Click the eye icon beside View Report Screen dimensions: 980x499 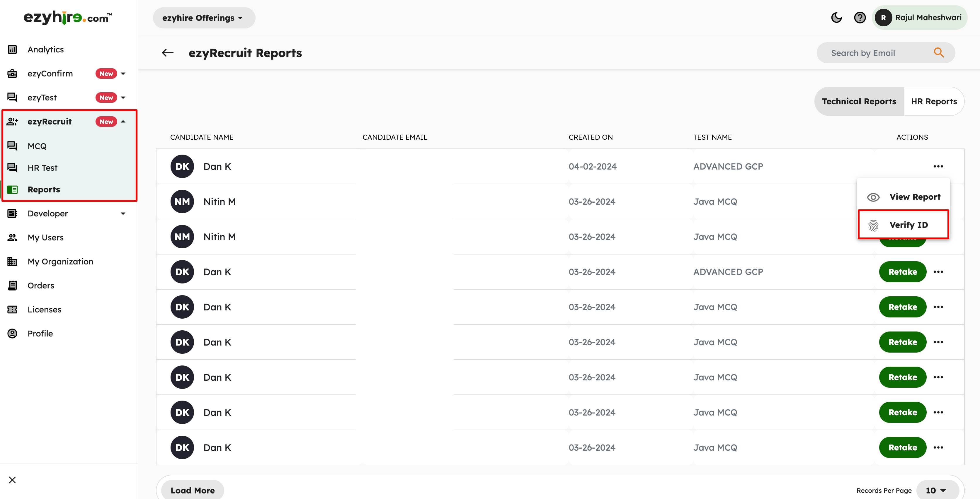873,197
